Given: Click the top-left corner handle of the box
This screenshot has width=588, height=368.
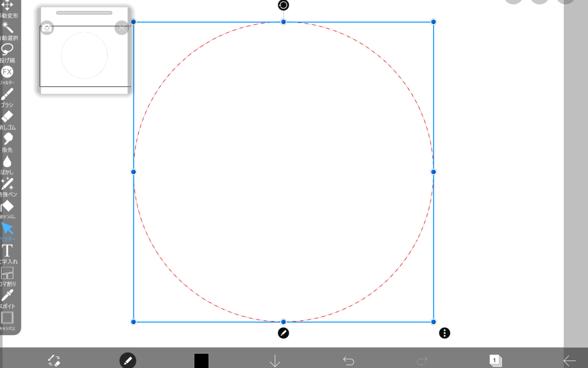Looking at the screenshot, I should coord(133,22).
